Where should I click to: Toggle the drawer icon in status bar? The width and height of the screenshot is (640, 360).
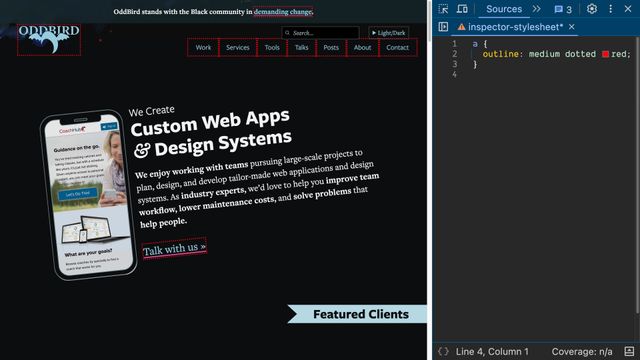click(x=629, y=351)
